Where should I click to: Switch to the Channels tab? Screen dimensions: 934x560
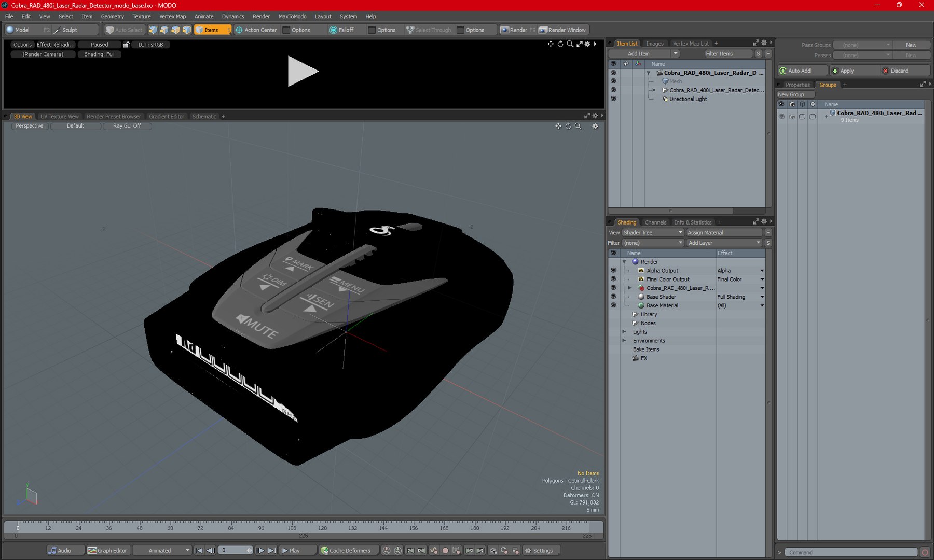[655, 222]
